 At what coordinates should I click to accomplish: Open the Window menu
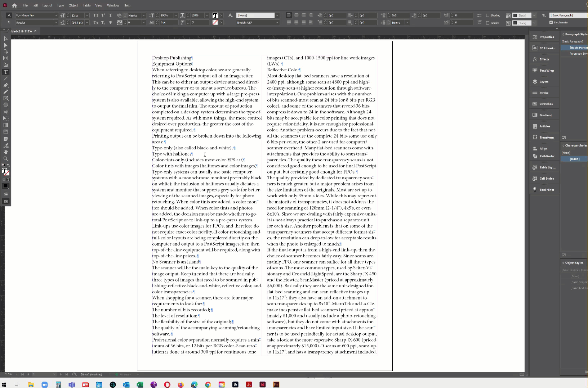click(x=113, y=5)
